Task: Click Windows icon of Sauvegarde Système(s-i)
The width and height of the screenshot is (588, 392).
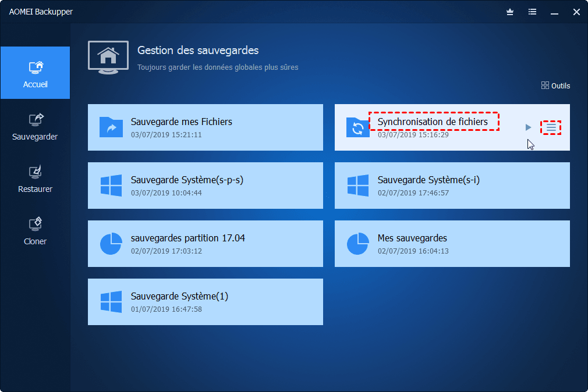Action: [358, 185]
